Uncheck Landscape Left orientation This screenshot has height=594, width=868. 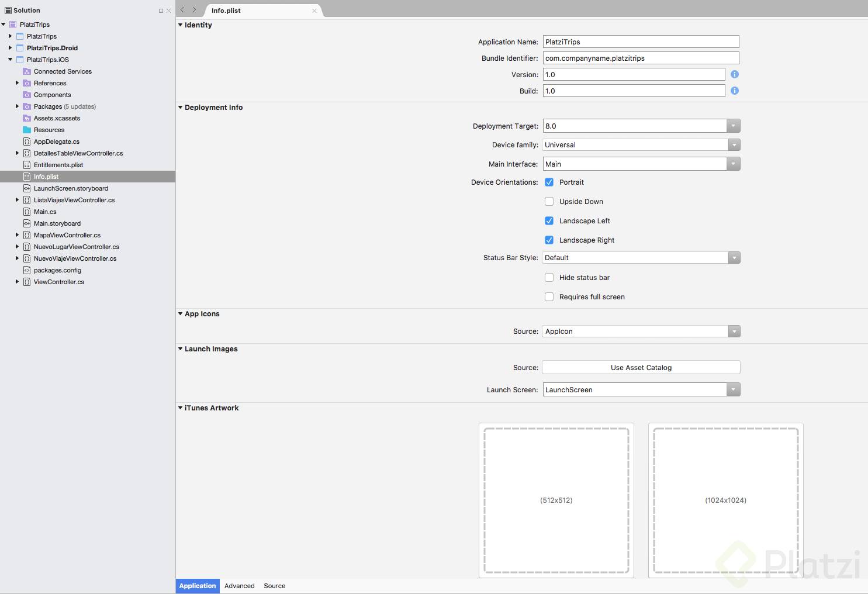point(549,221)
